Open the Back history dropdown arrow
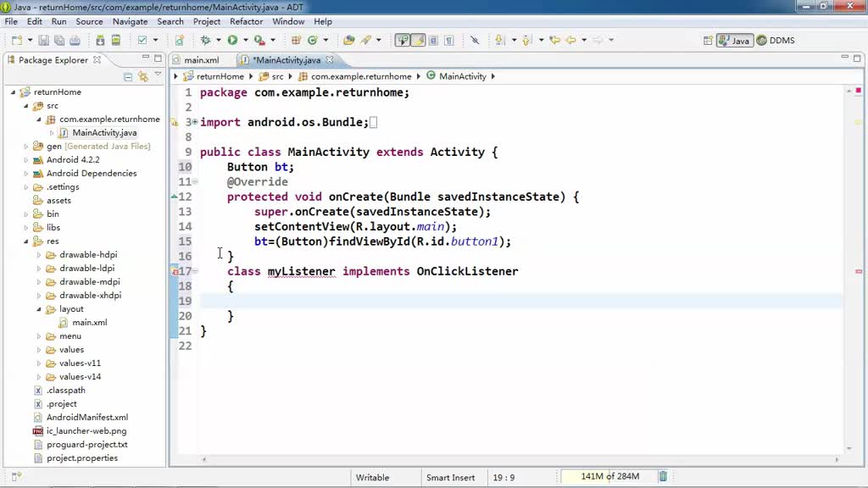The width and height of the screenshot is (868, 488). 584,41
